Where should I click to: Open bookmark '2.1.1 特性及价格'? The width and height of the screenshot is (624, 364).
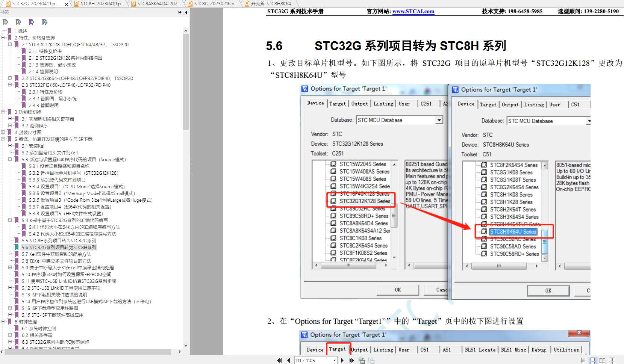(45, 51)
